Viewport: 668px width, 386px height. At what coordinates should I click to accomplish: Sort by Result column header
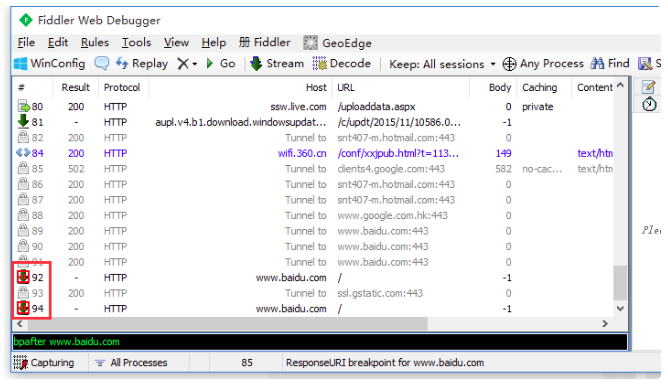(x=75, y=87)
